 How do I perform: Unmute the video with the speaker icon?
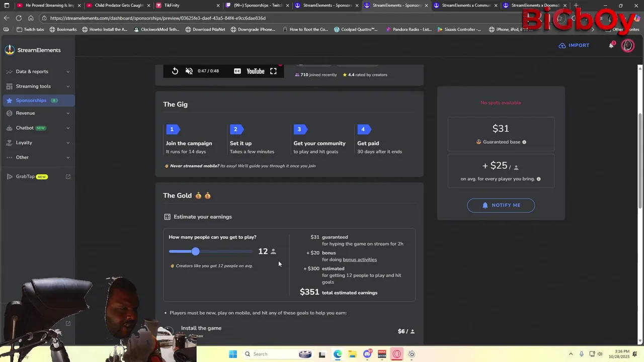[x=189, y=71]
